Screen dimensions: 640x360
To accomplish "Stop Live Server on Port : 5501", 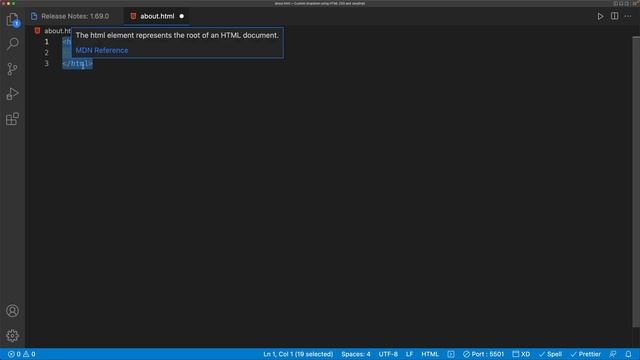I will 483,354.
